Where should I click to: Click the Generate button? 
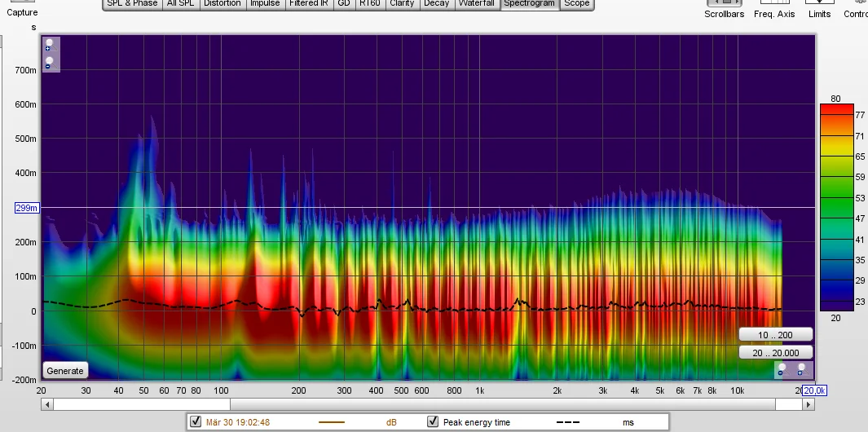(64, 371)
